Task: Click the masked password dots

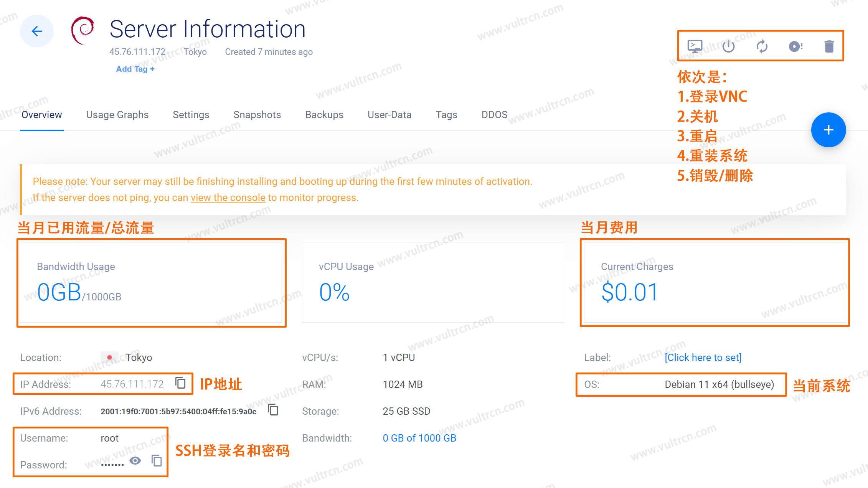Action: 112,465
